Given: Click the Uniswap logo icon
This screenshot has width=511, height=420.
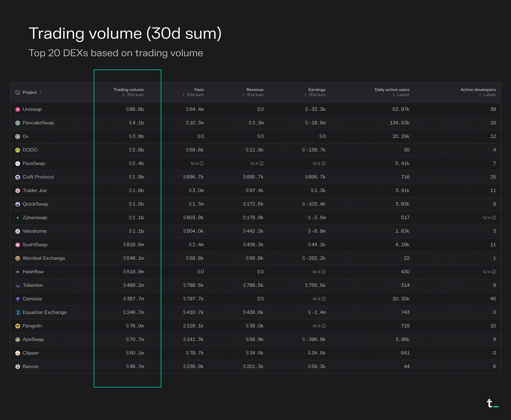Looking at the screenshot, I should 18,110.
